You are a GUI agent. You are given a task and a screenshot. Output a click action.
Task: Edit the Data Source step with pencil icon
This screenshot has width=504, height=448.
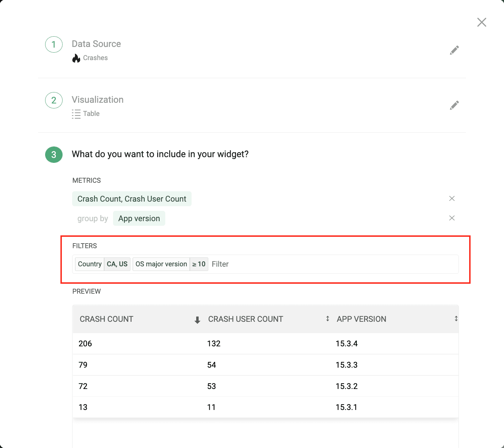pyautogui.click(x=454, y=50)
